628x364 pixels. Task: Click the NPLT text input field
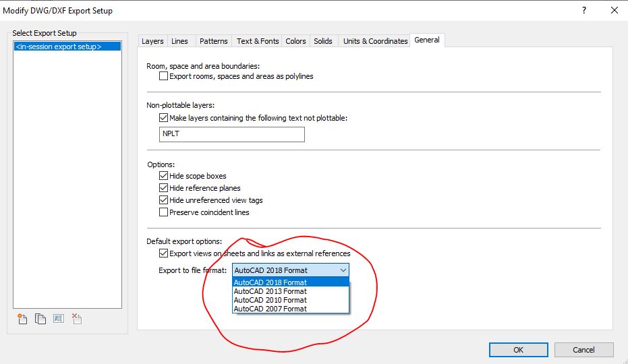[231, 134]
